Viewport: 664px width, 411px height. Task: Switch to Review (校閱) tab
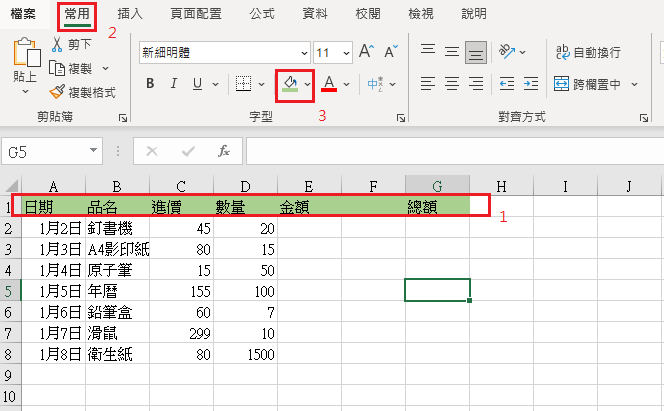pos(368,14)
